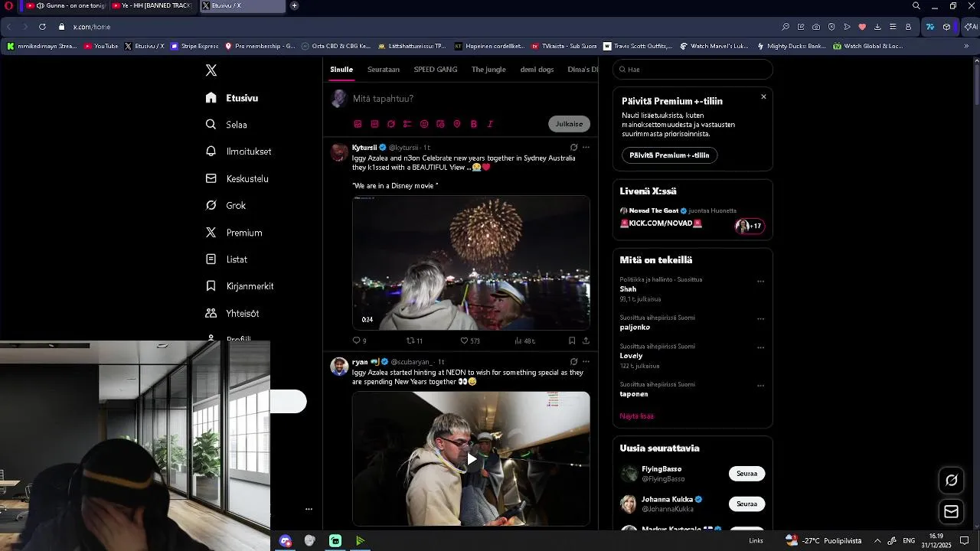
Task: Open ryan's profile avatar
Action: [x=339, y=366]
